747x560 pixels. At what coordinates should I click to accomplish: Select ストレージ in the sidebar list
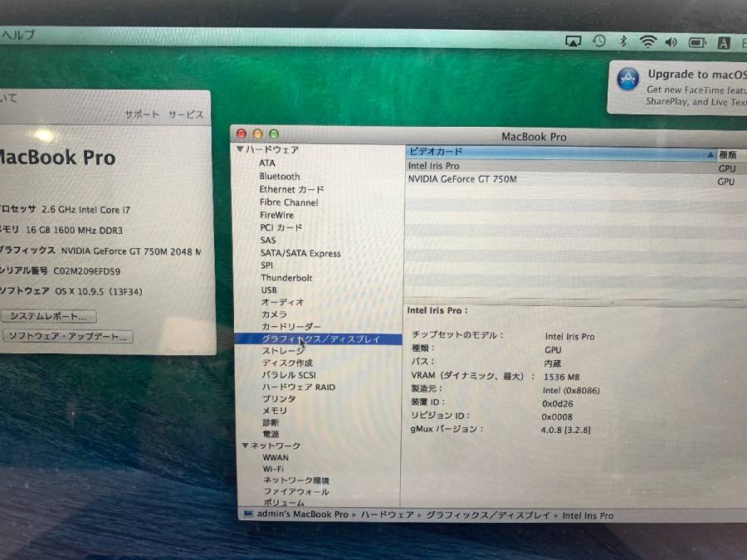pos(283,351)
